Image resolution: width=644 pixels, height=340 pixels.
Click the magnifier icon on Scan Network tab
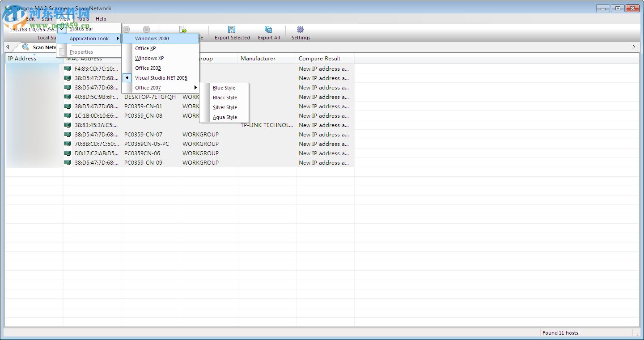pyautogui.click(x=25, y=47)
